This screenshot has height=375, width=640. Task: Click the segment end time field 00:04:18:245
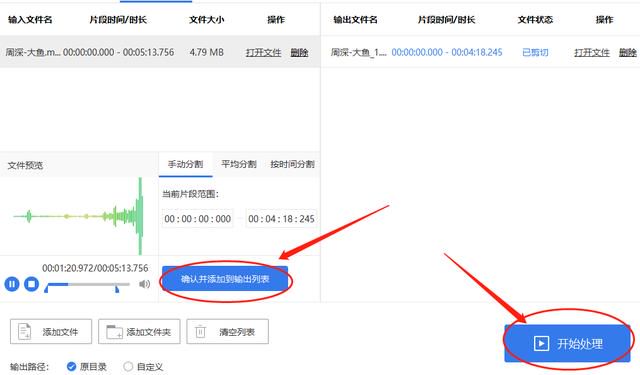(281, 219)
